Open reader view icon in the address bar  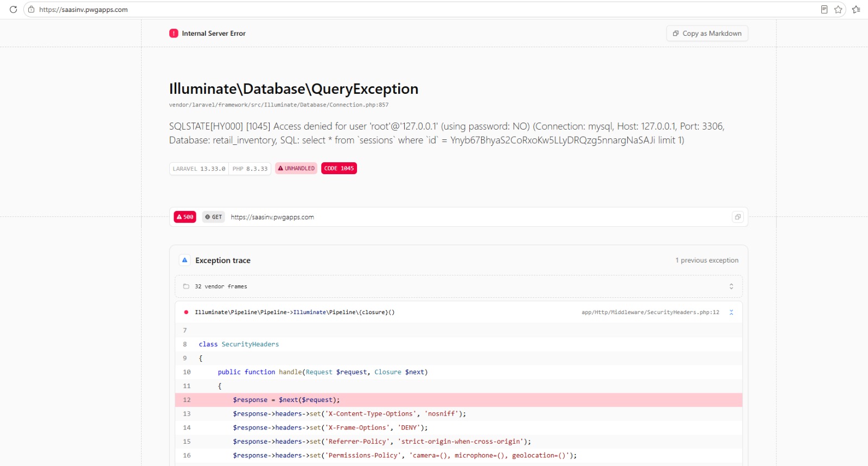click(x=824, y=9)
